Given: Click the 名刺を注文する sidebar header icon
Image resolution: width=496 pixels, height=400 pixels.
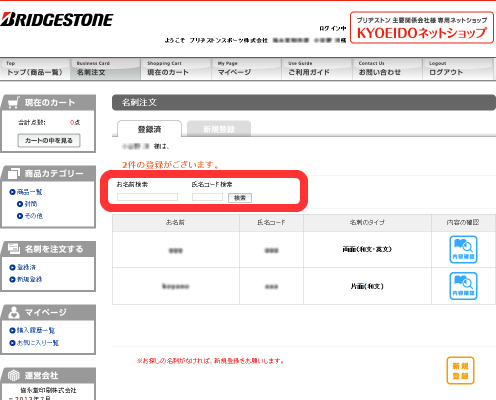Looking at the screenshot, I should tap(14, 248).
